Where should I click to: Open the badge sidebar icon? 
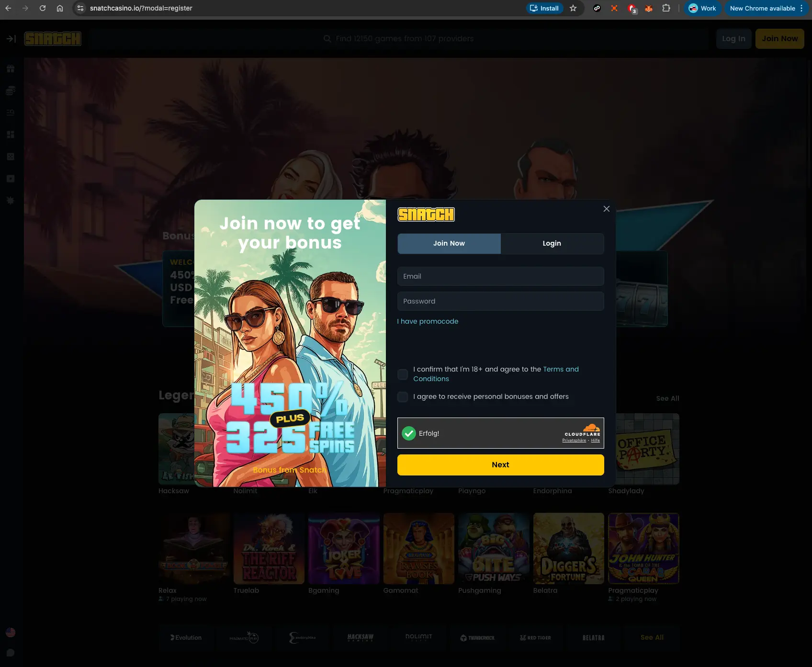[x=11, y=200]
